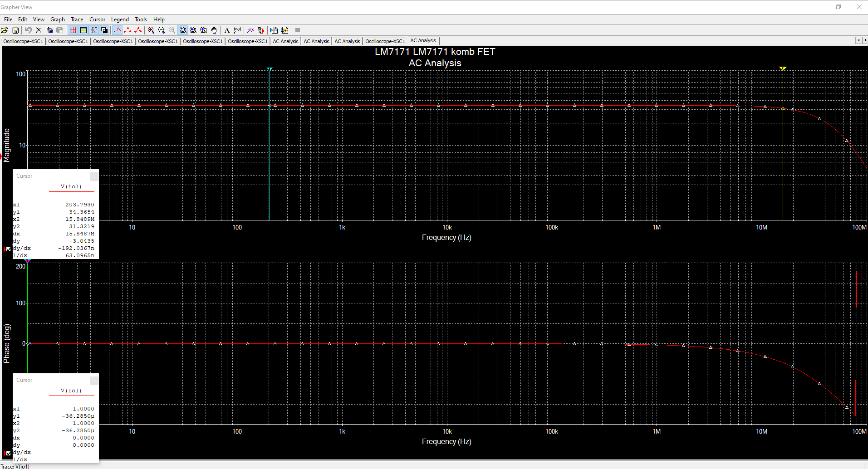The height and width of the screenshot is (469, 868).
Task: Uncheck the V(io1) checkbox on magnitude cursor panel
Action: click(8, 249)
